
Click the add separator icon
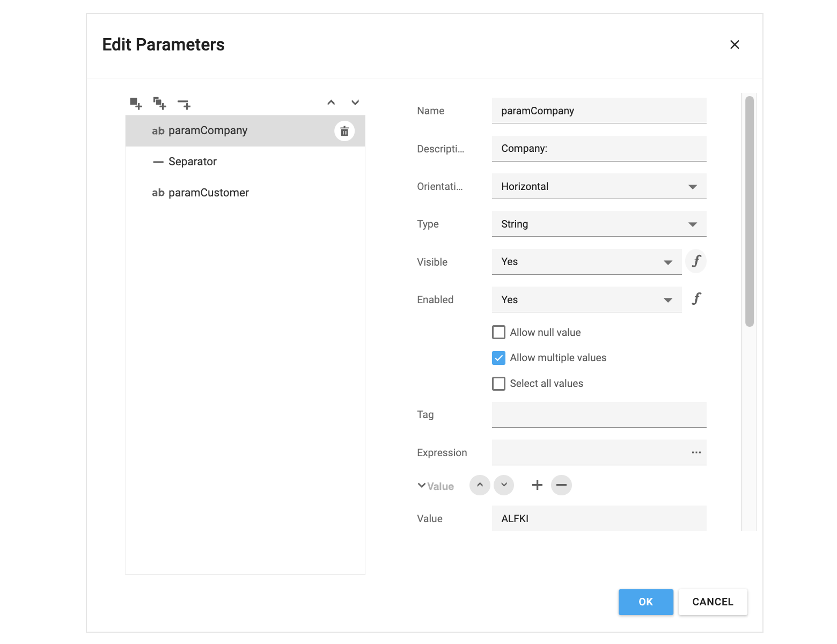tap(184, 104)
